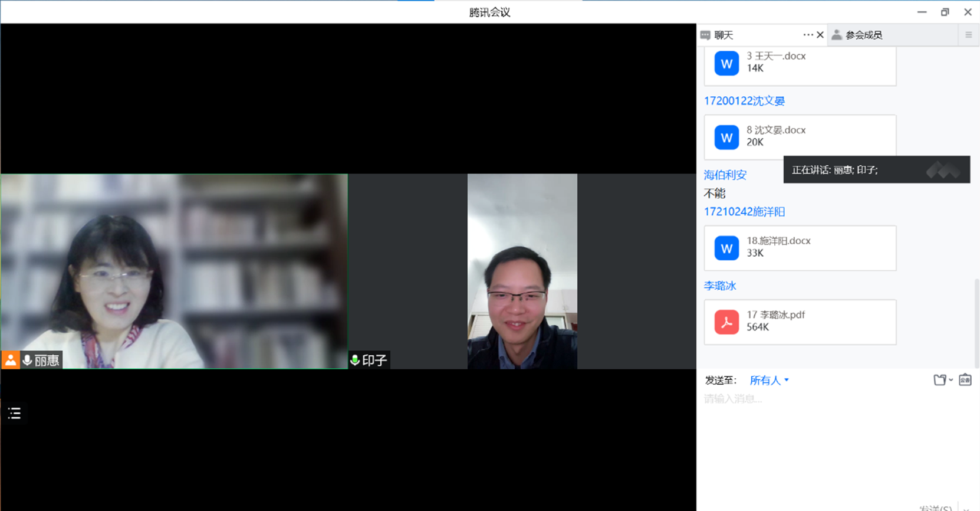980x511 pixels.
Task: Toggle 丽惠's microphone indicator
Action: tap(27, 360)
